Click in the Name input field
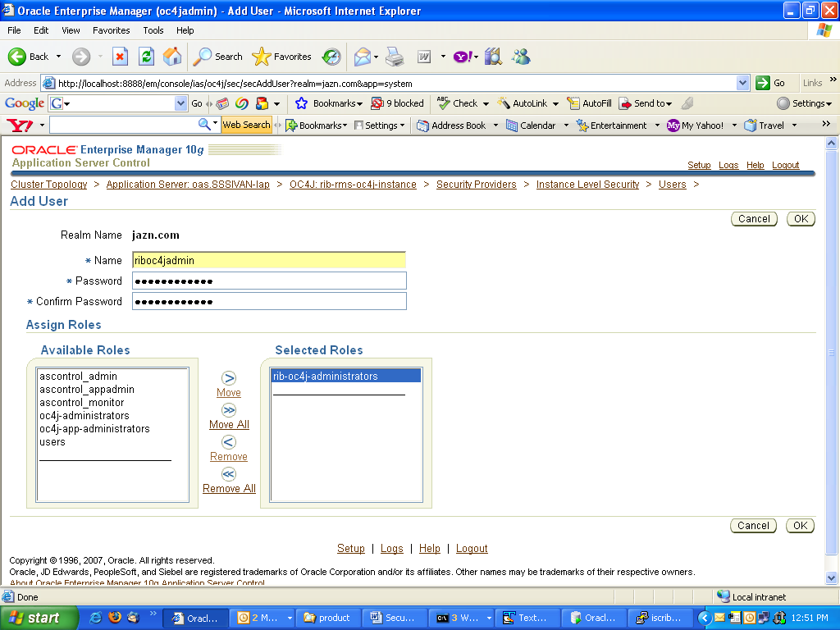Image resolution: width=840 pixels, height=630 pixels. click(269, 260)
